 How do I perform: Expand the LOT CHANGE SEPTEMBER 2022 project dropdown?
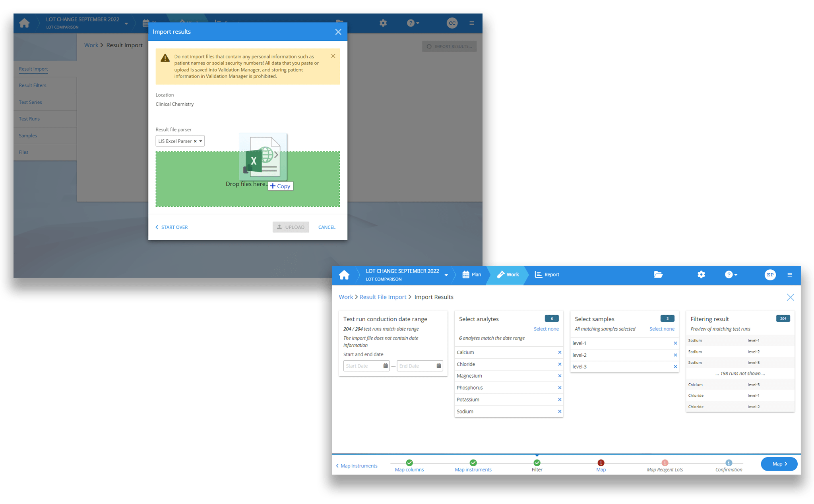[x=446, y=274]
